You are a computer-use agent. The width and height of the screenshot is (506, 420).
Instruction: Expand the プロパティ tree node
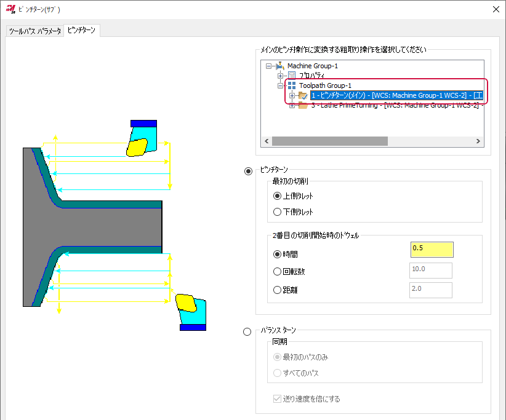tap(281, 76)
